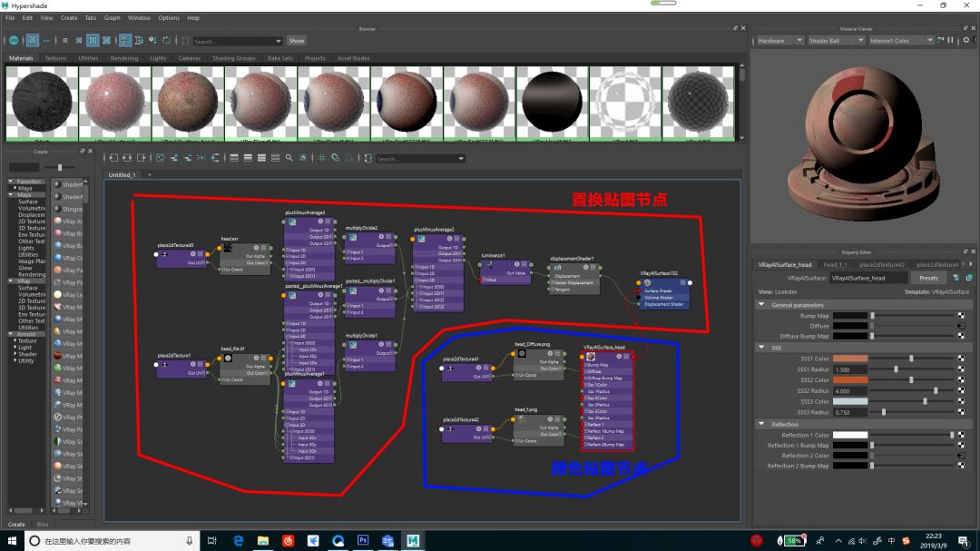
Task: Switch to the Bins tab at bottom
Action: click(x=43, y=524)
